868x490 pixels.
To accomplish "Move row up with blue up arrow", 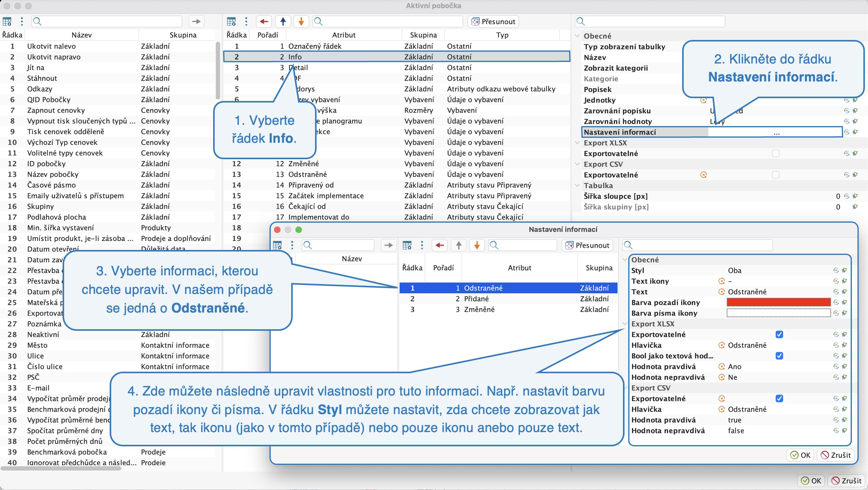I will click(x=283, y=22).
